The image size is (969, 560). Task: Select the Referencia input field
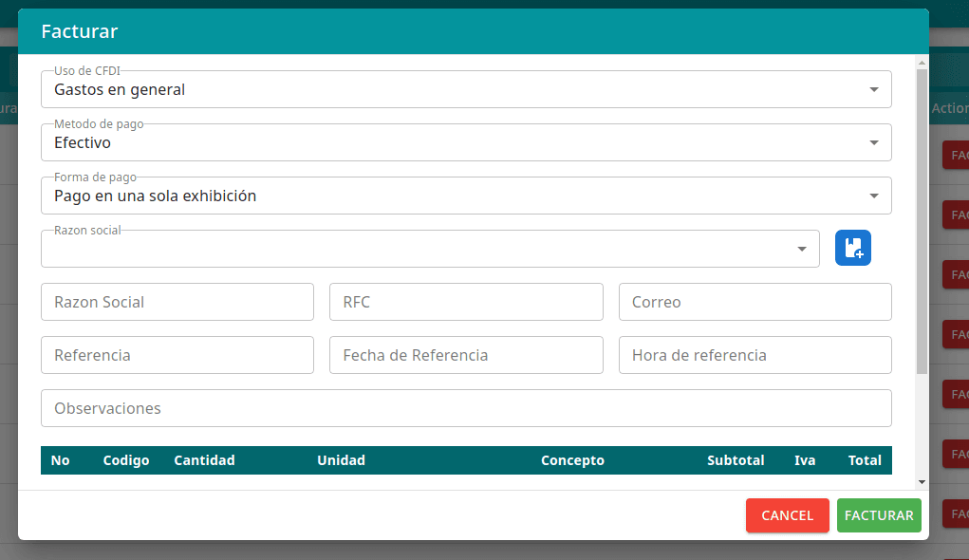[x=177, y=355]
